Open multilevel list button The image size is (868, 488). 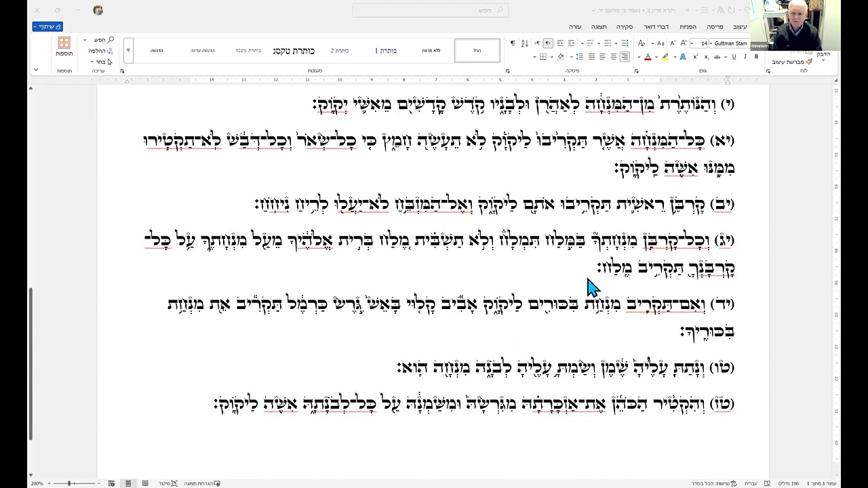tap(590, 43)
